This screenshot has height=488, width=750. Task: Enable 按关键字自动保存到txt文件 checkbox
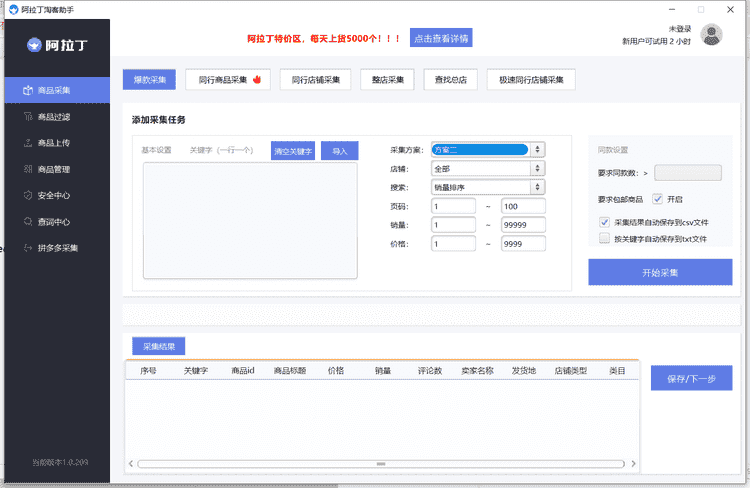point(604,238)
